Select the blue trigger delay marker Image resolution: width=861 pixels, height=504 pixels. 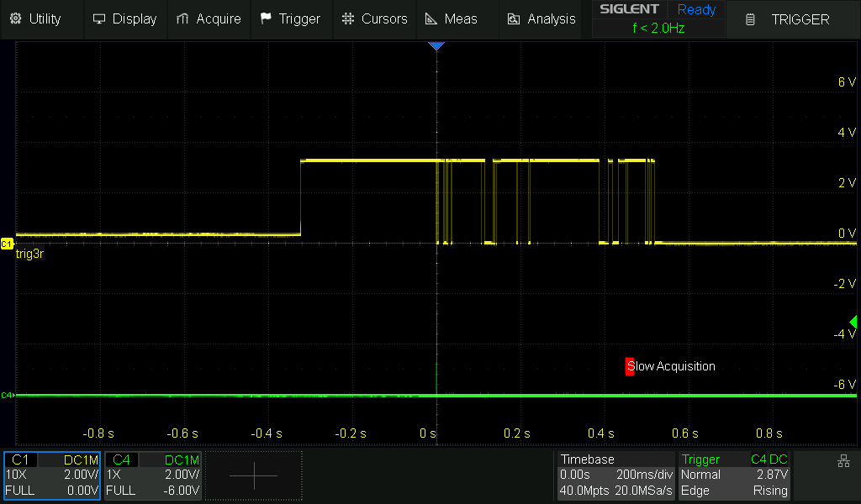436,46
